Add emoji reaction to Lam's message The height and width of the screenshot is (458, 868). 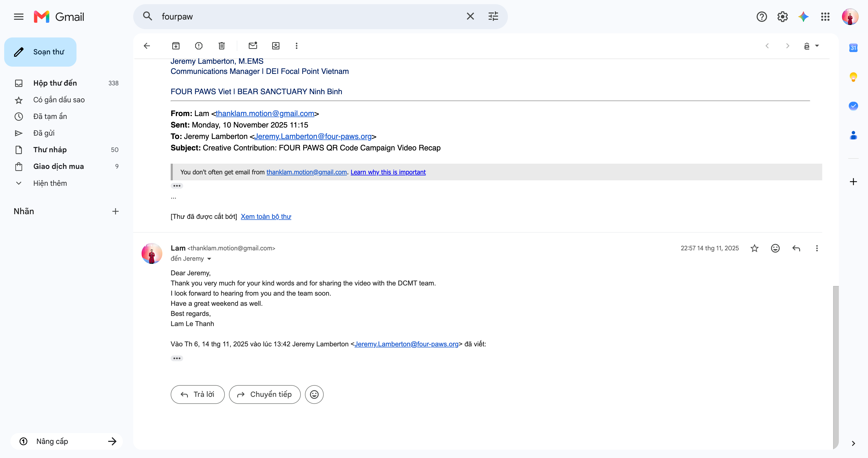775,248
